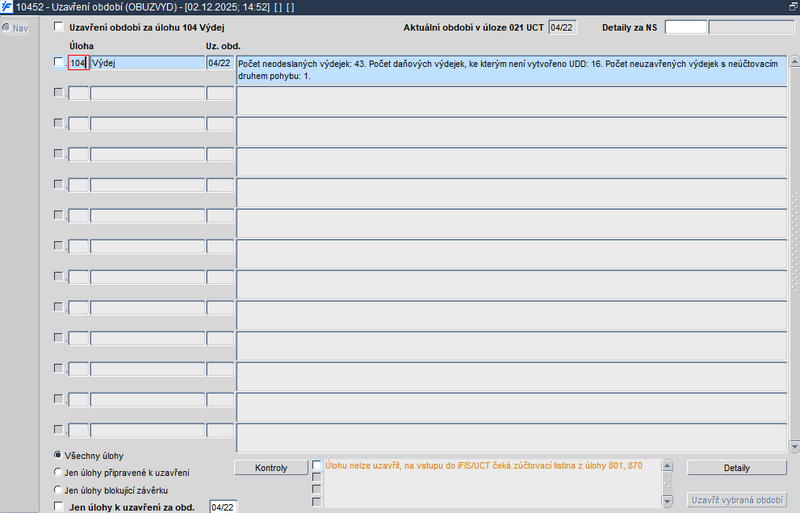
Task: Select 'Jen úlohy blokující závěrku' option
Action: (58, 490)
